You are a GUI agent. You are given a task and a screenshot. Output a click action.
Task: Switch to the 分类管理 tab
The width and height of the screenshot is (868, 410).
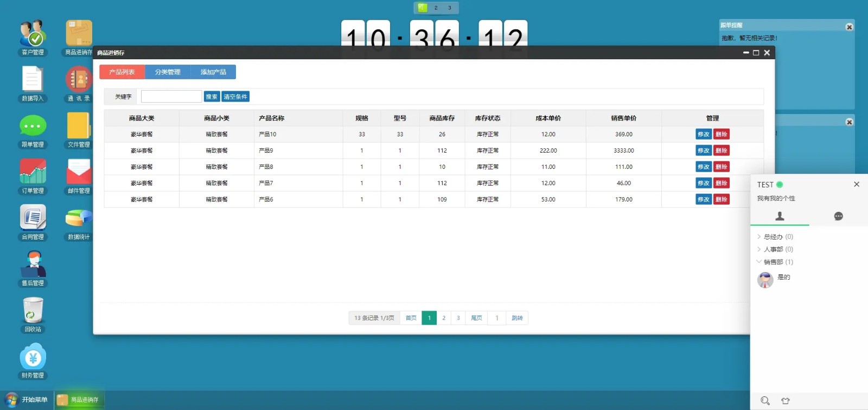tap(168, 72)
